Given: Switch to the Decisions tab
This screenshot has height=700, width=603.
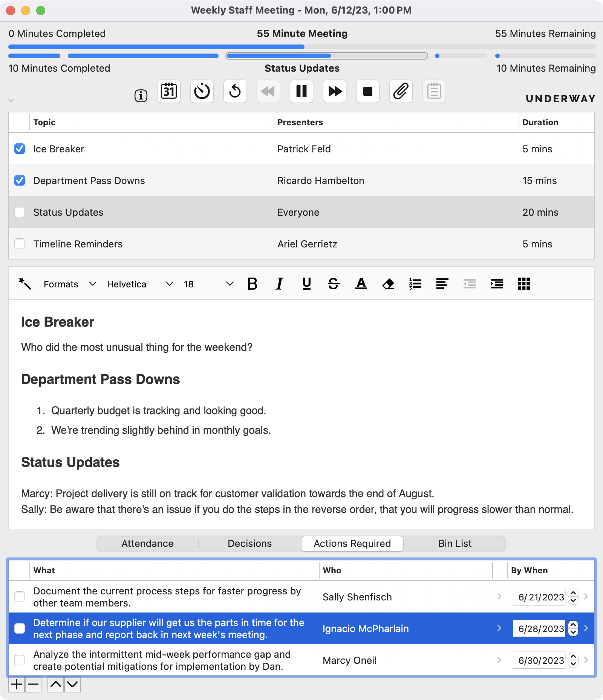Looking at the screenshot, I should click(249, 543).
